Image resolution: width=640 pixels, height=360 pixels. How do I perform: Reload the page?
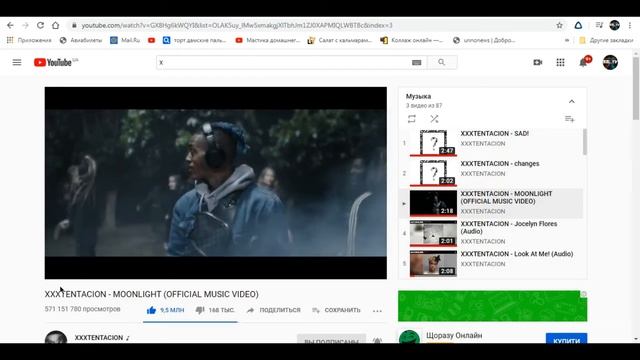tap(40, 25)
